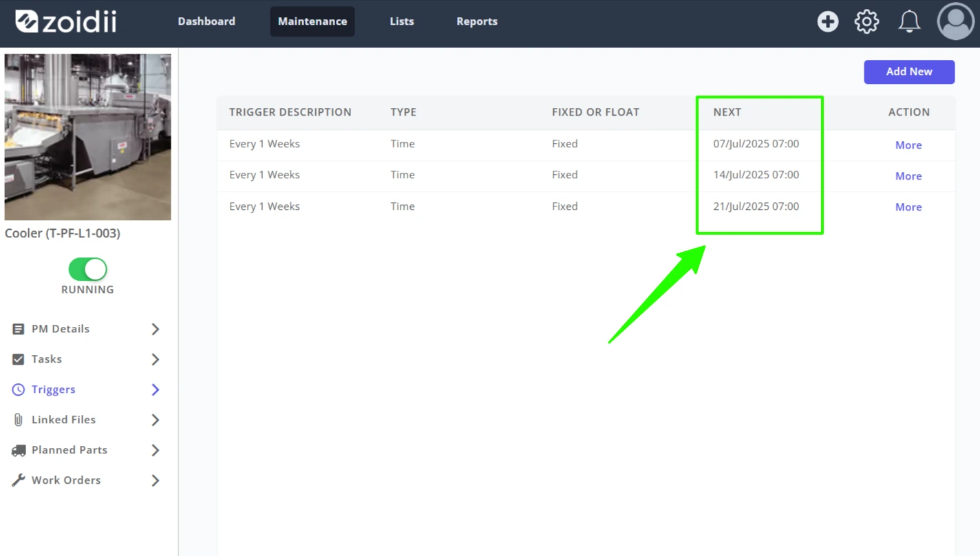This screenshot has width=980, height=556.
Task: Open Planned Parts section
Action: point(70,450)
